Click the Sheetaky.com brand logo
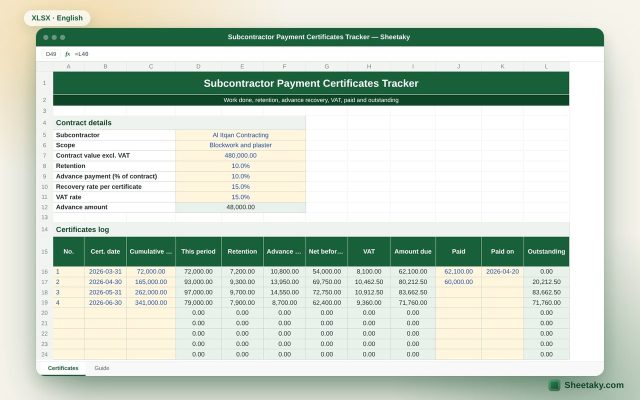Screen dimensions: 640x400 click(x=586, y=385)
